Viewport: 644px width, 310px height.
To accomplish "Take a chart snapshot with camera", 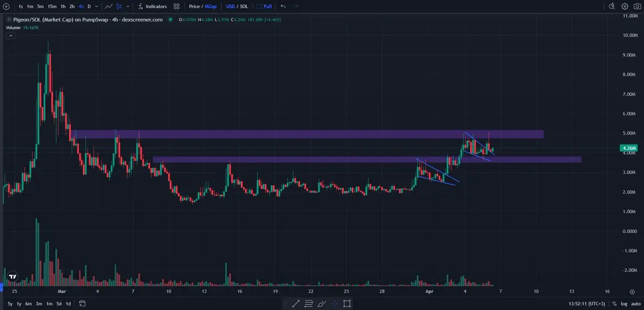I will point(637,6).
